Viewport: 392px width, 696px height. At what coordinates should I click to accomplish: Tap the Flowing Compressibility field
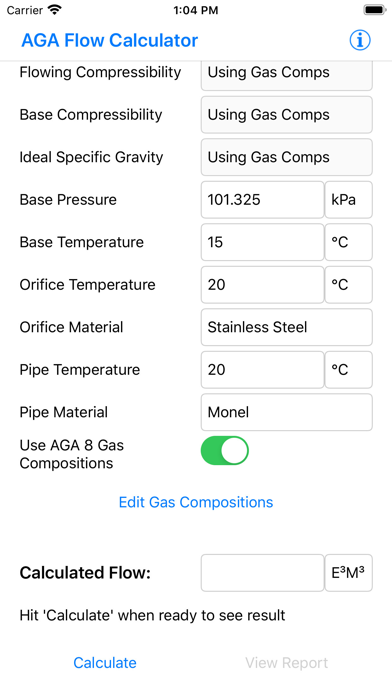coord(287,74)
